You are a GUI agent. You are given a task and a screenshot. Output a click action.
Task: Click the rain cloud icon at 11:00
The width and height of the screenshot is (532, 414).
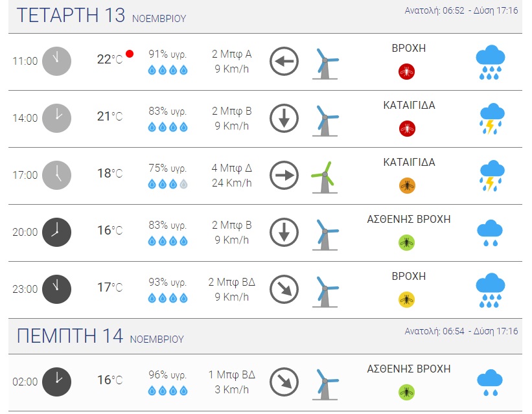pyautogui.click(x=491, y=62)
